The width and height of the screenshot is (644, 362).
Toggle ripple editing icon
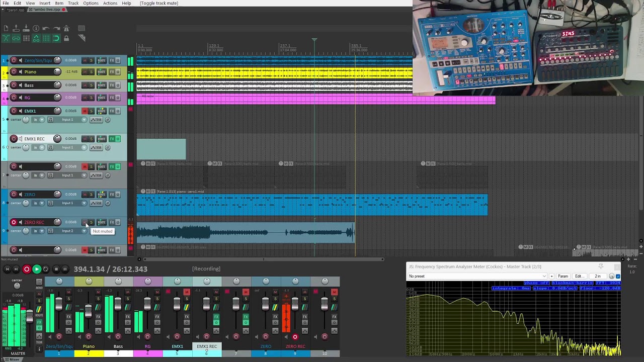[x=26, y=38]
